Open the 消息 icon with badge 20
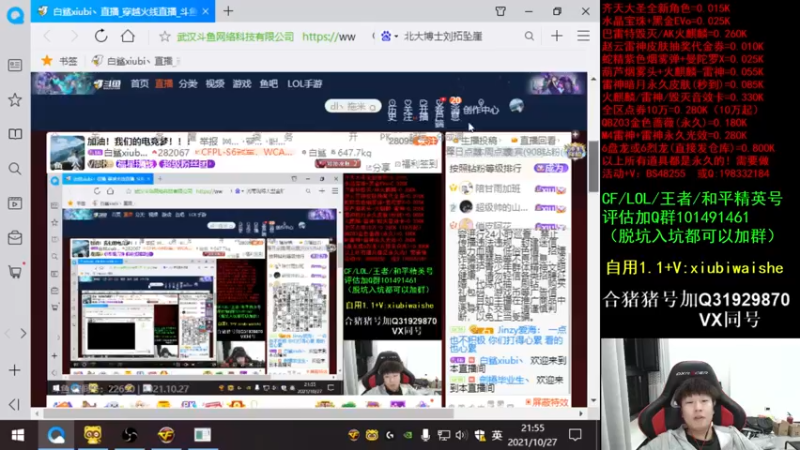800x450 pixels. 455,108
